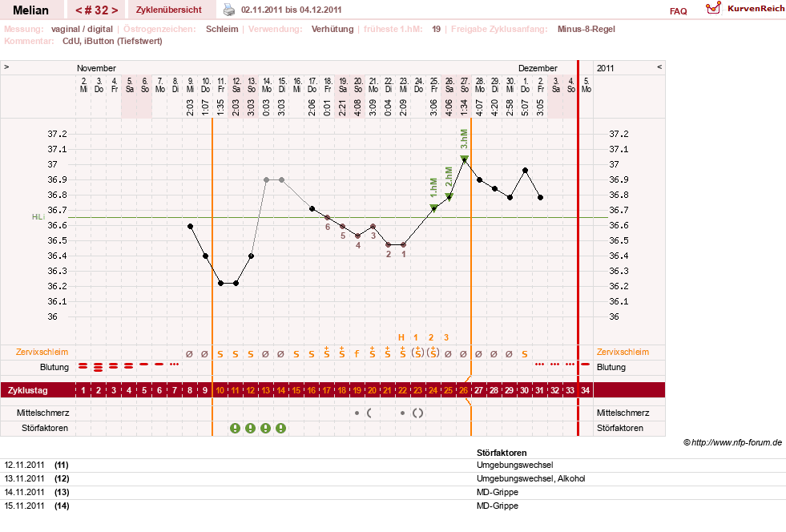Click Störfaktor icon on cycle day 12

tap(250, 428)
